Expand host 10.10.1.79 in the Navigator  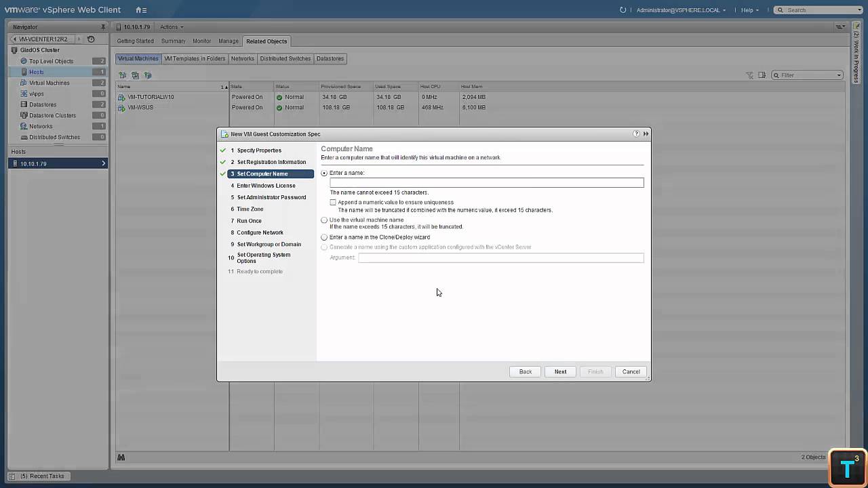tap(103, 163)
